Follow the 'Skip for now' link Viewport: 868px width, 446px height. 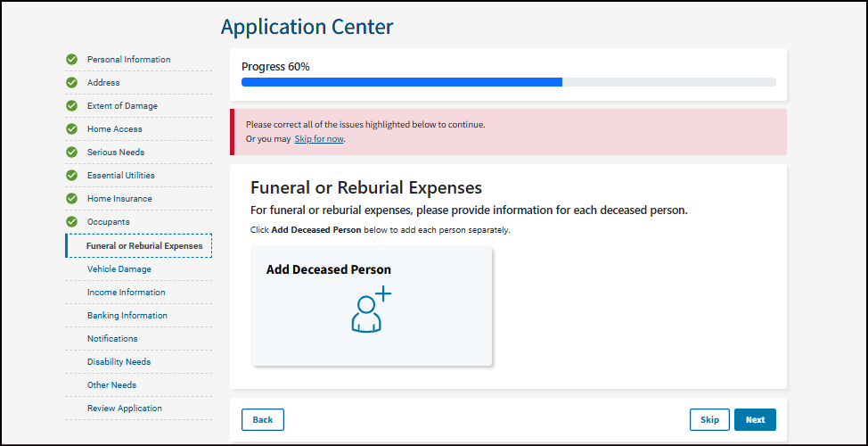click(319, 139)
